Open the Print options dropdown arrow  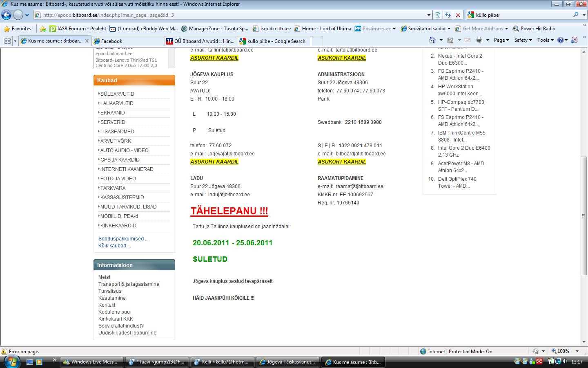pyautogui.click(x=488, y=40)
